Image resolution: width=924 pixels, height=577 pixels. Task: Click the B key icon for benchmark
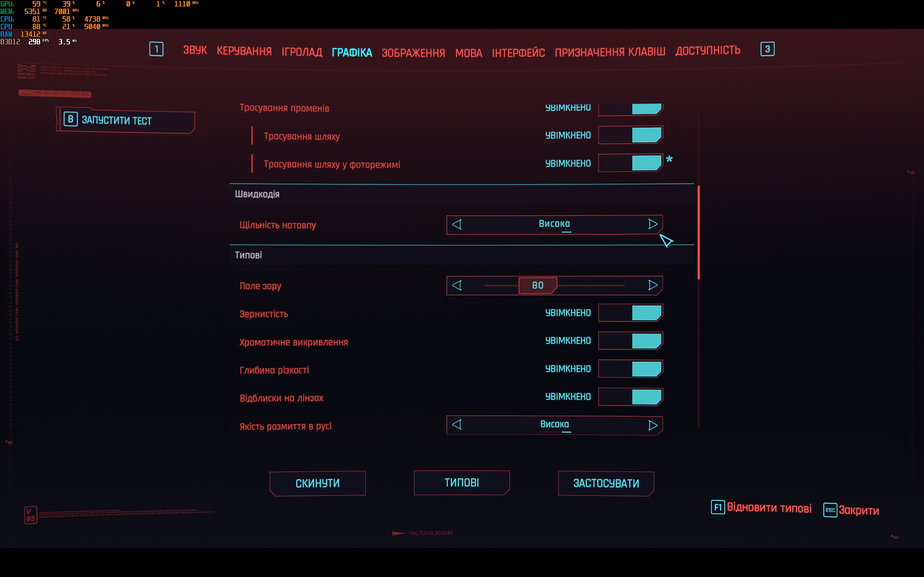click(71, 119)
